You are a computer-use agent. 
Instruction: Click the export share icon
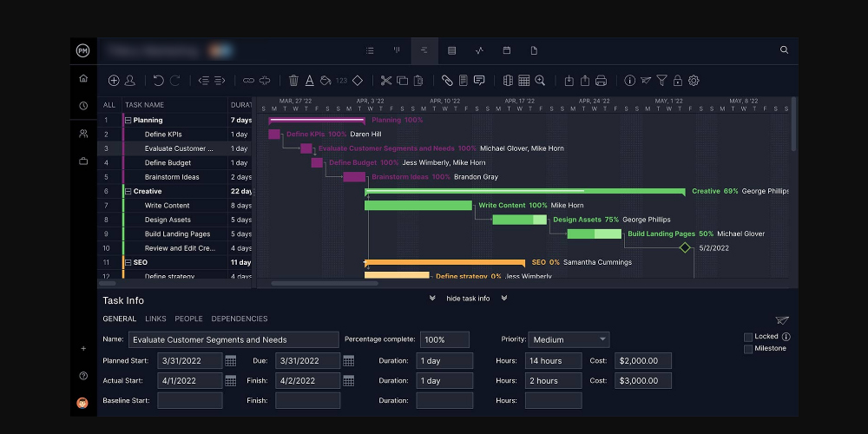point(585,81)
